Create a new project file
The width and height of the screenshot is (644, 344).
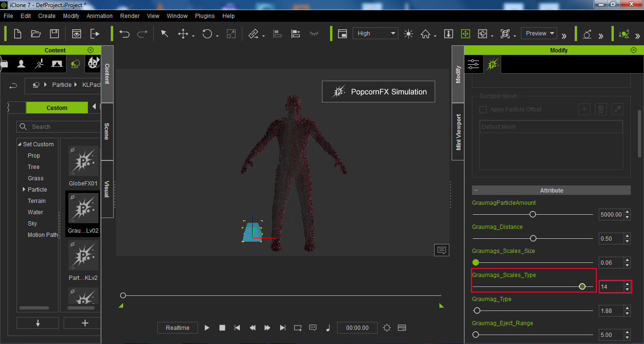[x=17, y=34]
